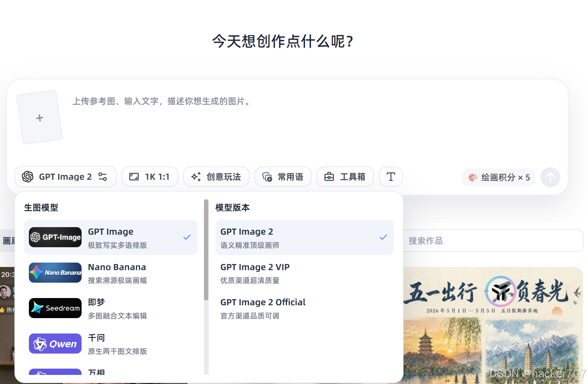Select GPT Image 2 Official version
This screenshot has width=588, height=384.
click(x=304, y=308)
